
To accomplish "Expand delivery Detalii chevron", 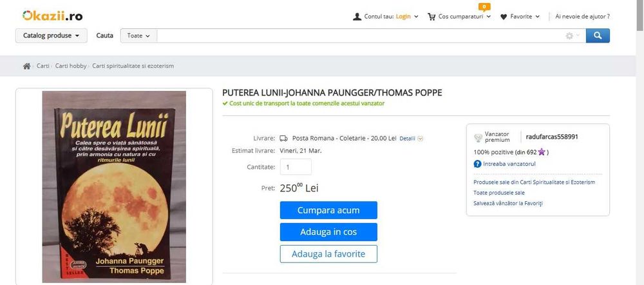I will pyautogui.click(x=421, y=138).
